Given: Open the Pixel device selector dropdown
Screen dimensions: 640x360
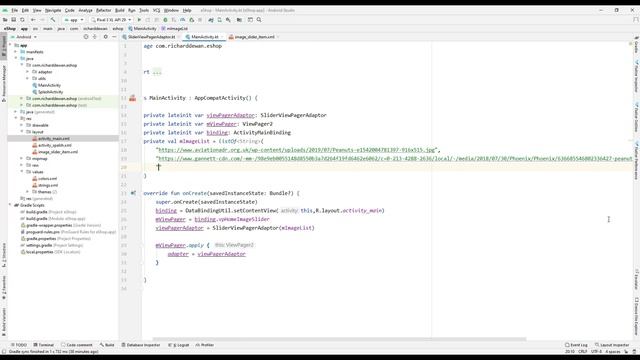Looking at the screenshot, I should tap(111, 20).
